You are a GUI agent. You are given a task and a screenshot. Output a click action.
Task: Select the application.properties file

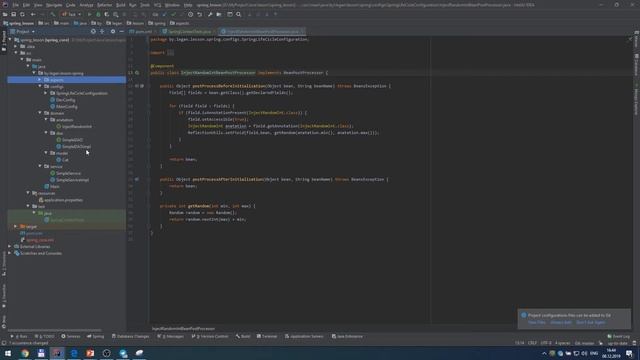tap(60, 200)
